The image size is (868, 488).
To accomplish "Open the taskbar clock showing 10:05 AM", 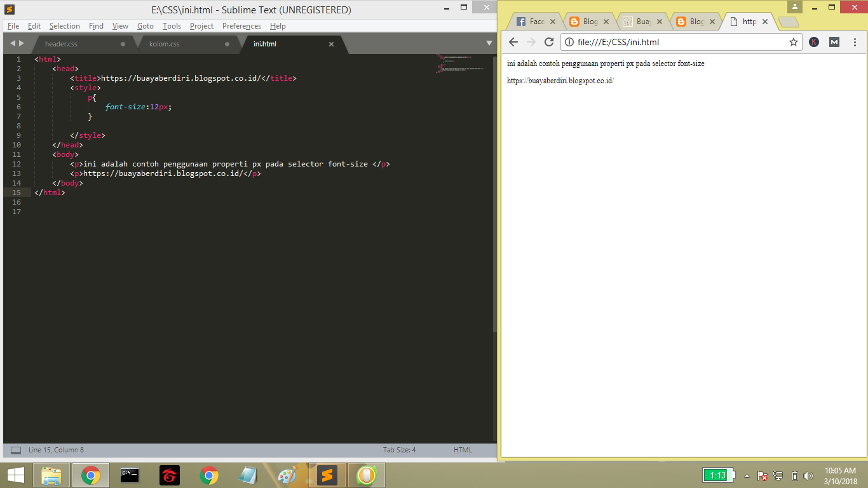I will [x=841, y=475].
